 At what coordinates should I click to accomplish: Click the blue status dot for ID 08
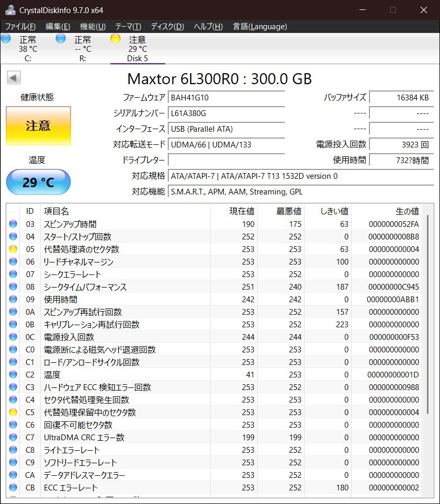[x=13, y=287]
